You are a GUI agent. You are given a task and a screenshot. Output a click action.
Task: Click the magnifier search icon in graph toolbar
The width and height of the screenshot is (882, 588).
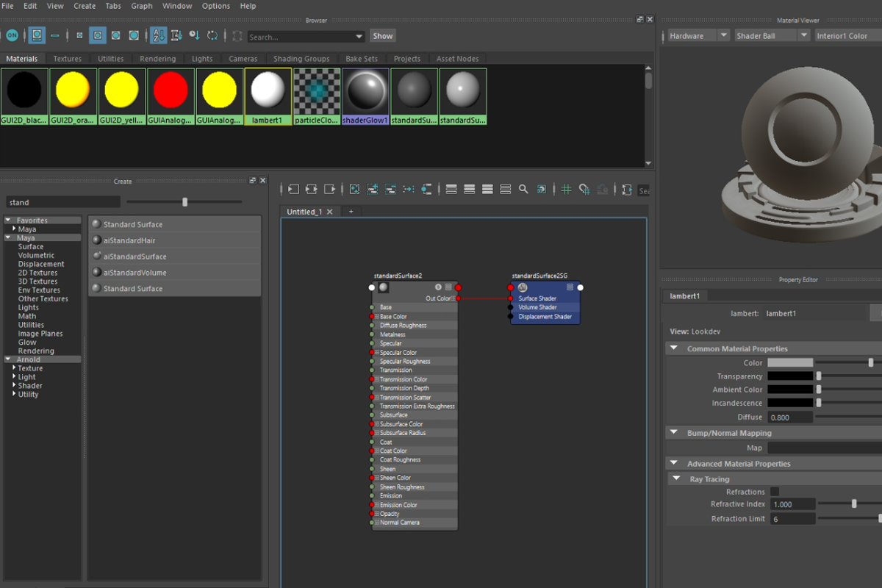point(523,190)
